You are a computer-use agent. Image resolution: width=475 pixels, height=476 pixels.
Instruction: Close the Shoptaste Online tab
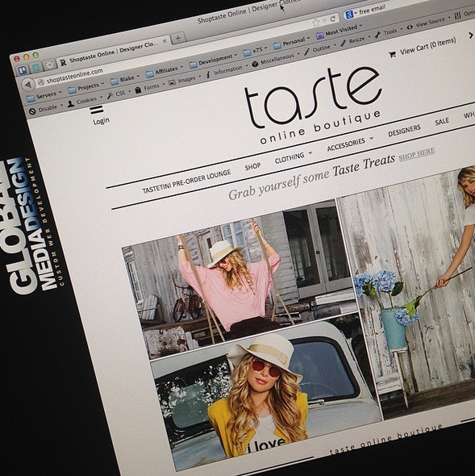click(x=165, y=41)
